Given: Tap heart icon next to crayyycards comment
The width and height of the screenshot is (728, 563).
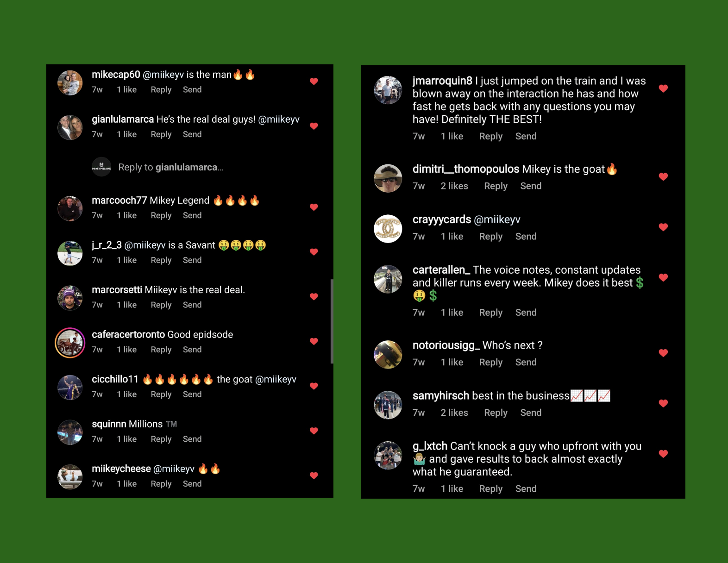Looking at the screenshot, I should [x=663, y=227].
